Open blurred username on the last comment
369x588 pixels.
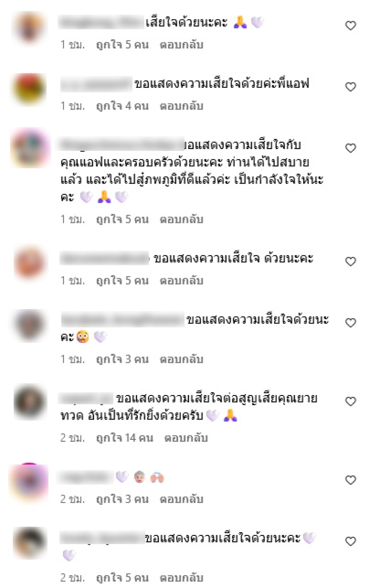pyautogui.click(x=102, y=538)
